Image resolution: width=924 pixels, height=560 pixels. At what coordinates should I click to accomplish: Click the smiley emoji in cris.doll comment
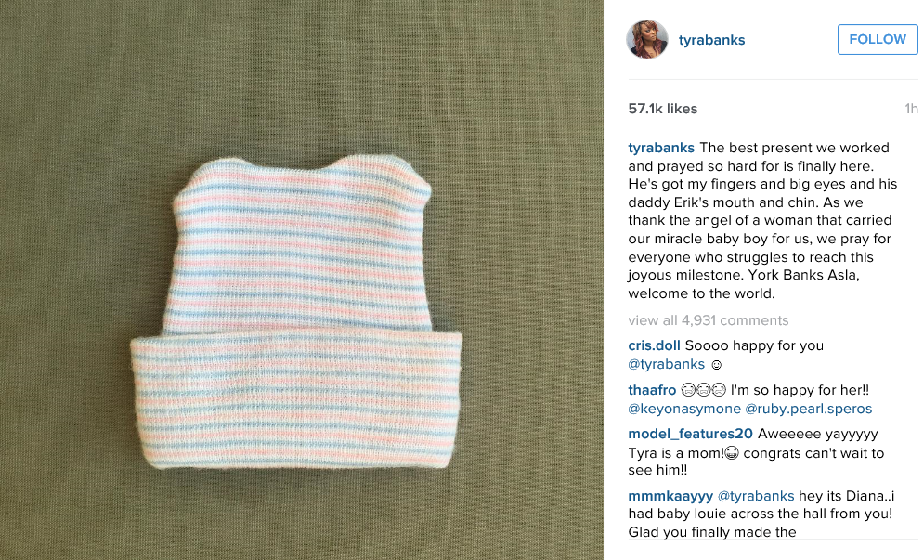tap(716, 365)
